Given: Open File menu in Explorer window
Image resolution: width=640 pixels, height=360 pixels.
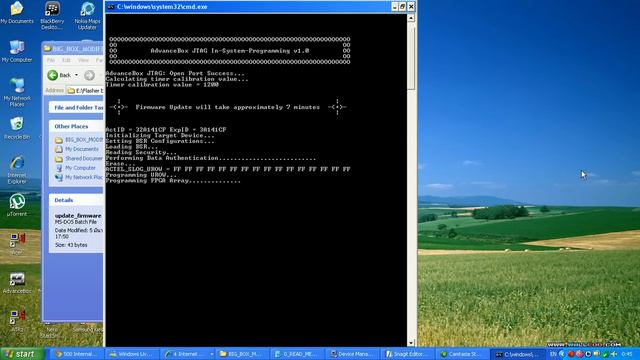Looking at the screenshot, I should coord(51,60).
